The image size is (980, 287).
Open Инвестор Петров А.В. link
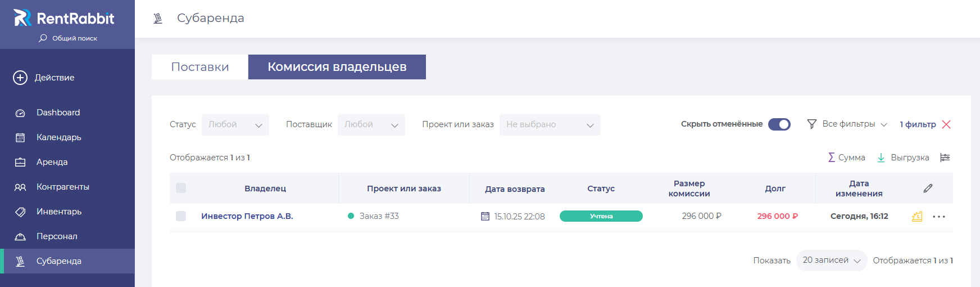(247, 216)
